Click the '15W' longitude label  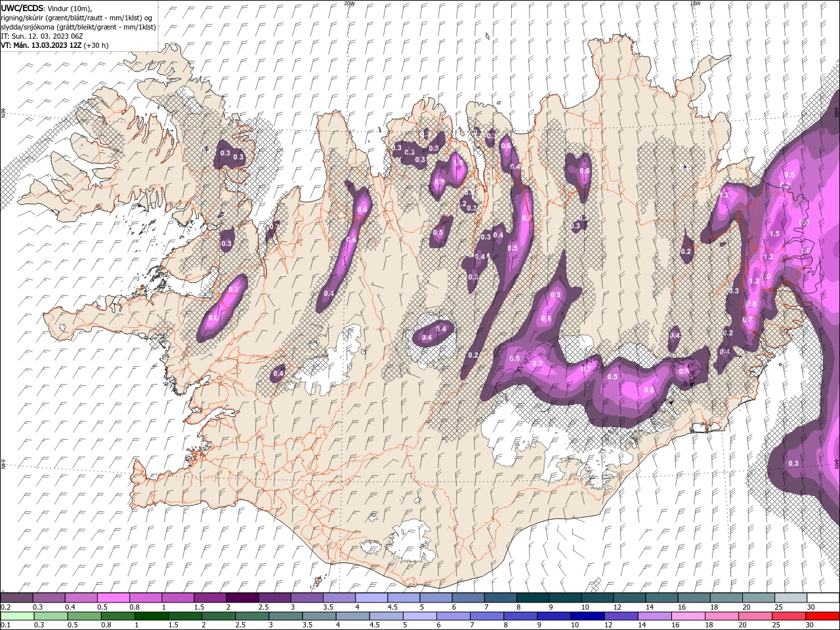696,3
